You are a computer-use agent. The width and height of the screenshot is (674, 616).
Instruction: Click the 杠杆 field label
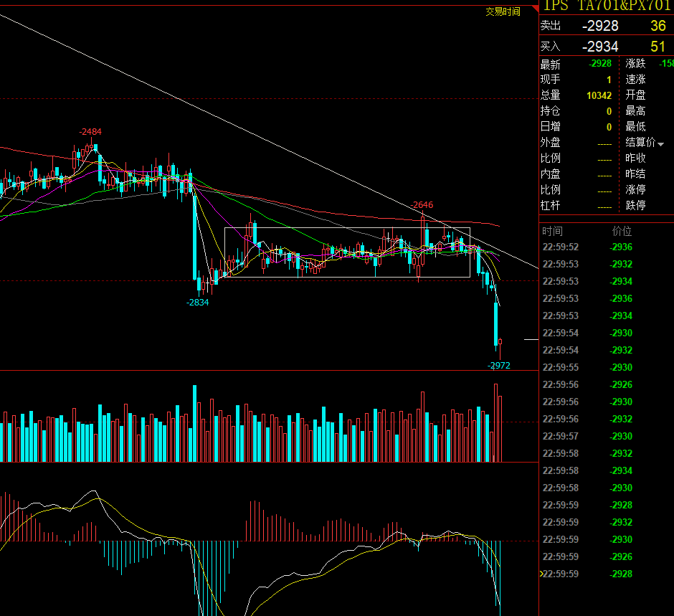tap(550, 206)
